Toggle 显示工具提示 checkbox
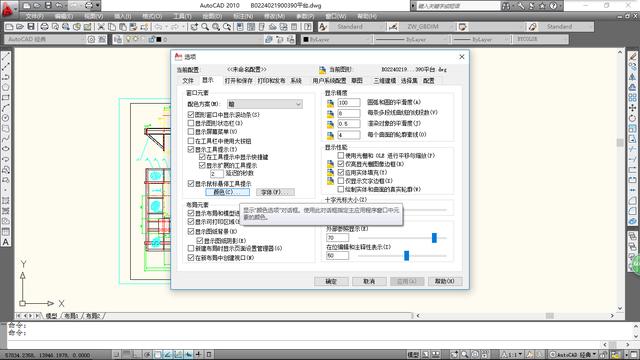This screenshot has width=640, height=360. [x=191, y=149]
